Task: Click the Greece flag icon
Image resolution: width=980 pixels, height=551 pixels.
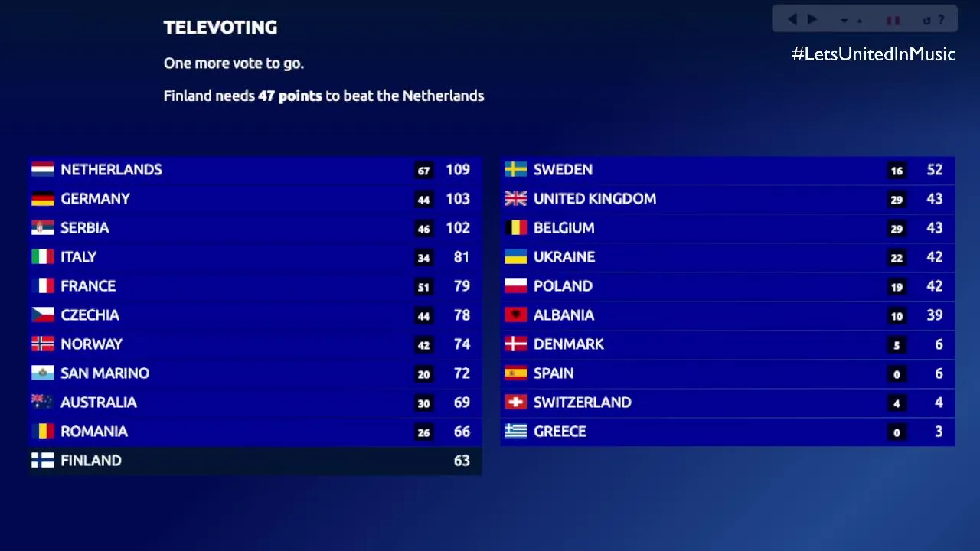Action: tap(515, 432)
